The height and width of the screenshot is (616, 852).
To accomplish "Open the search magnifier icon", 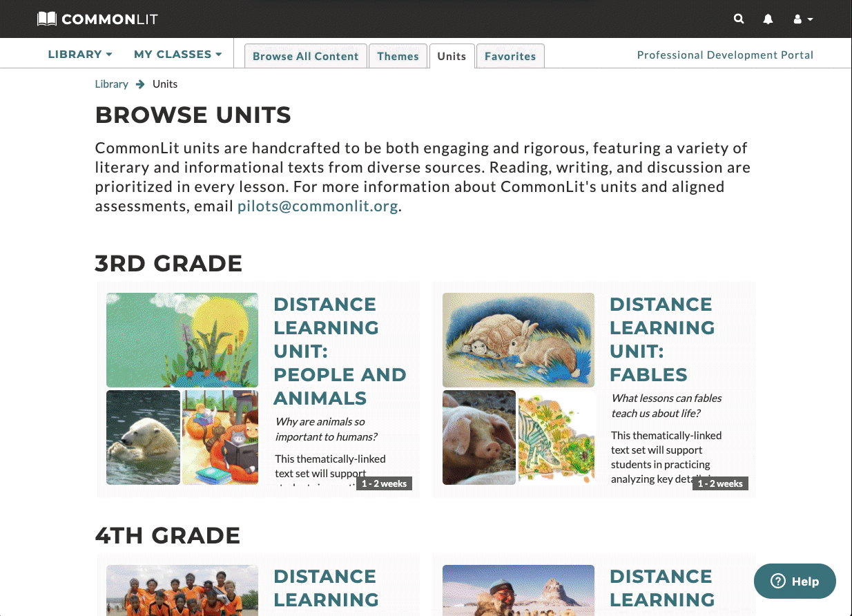I will (739, 19).
